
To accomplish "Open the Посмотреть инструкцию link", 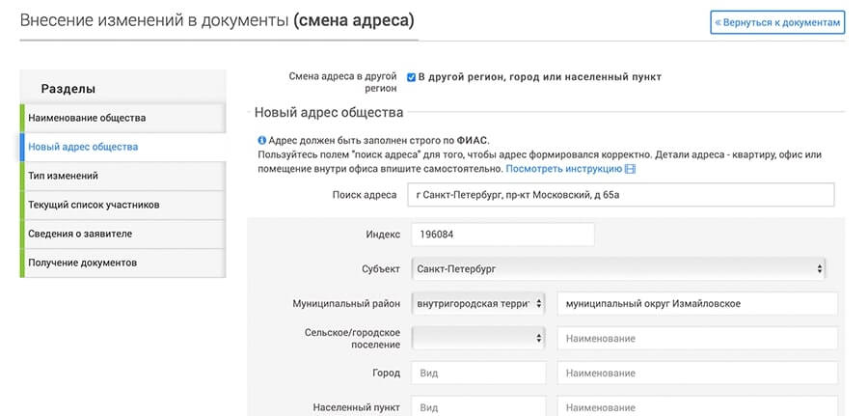I will [x=564, y=168].
